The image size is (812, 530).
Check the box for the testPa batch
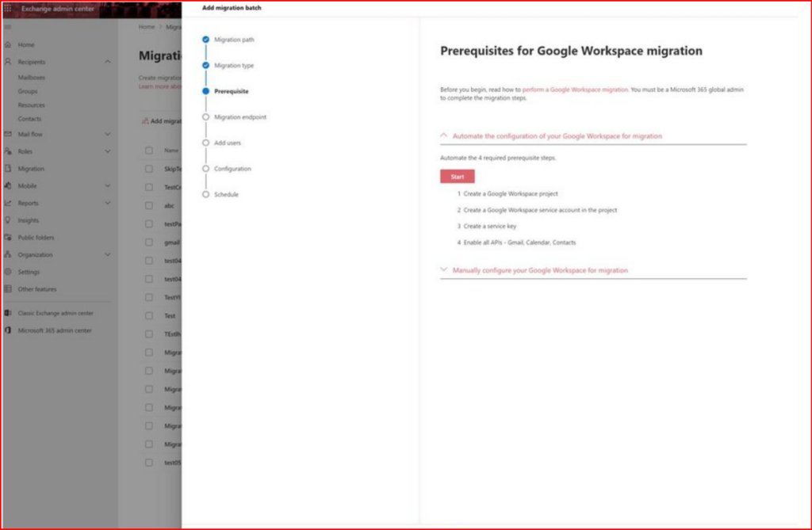(x=148, y=223)
